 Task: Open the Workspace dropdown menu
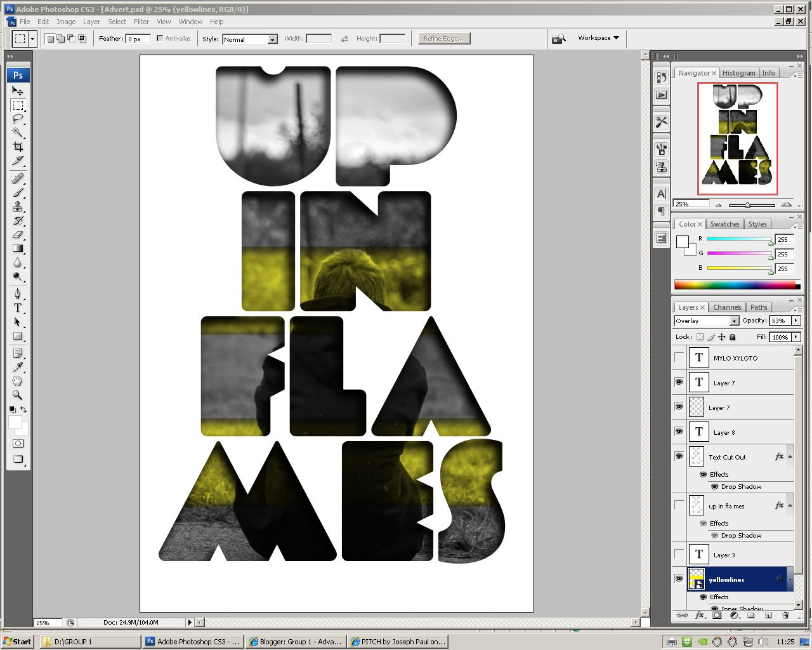coord(598,38)
